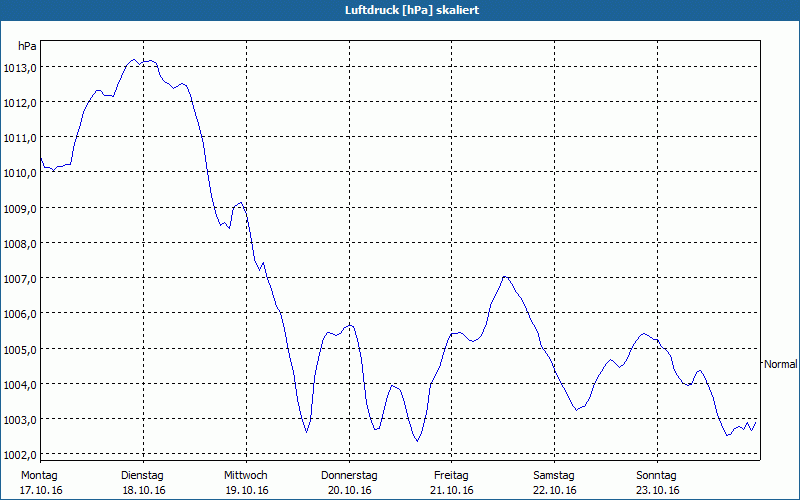Screen dimensions: 800x500
Task: Click the Freitag day label
Action: coord(451,476)
